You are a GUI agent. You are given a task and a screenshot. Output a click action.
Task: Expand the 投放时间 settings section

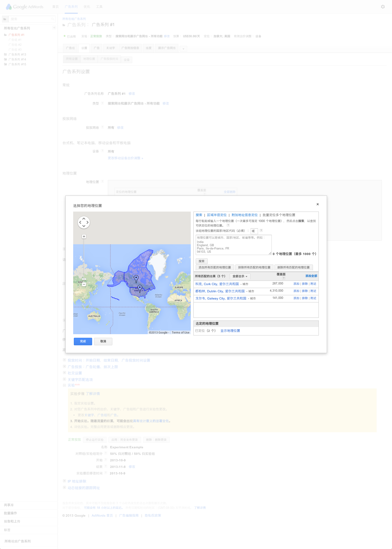click(64, 360)
